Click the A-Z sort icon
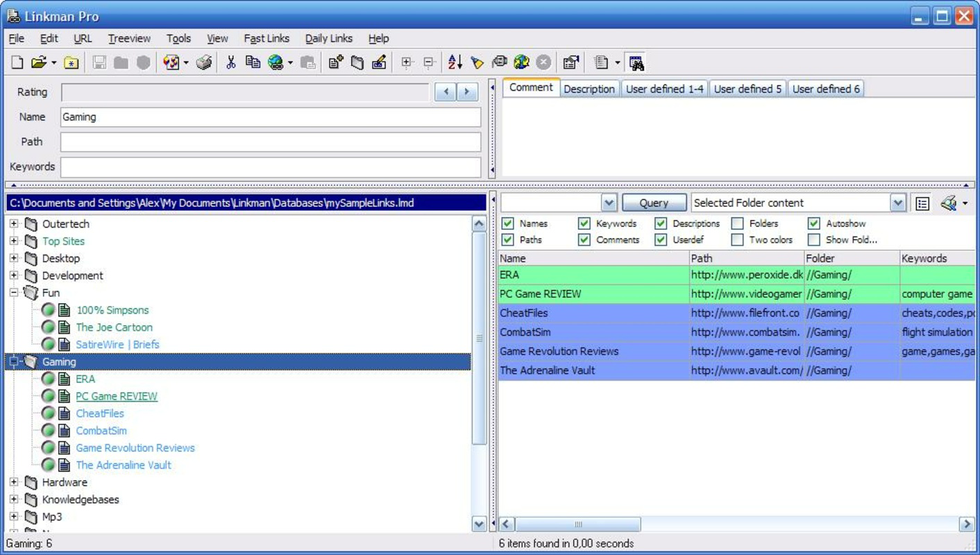 (455, 62)
